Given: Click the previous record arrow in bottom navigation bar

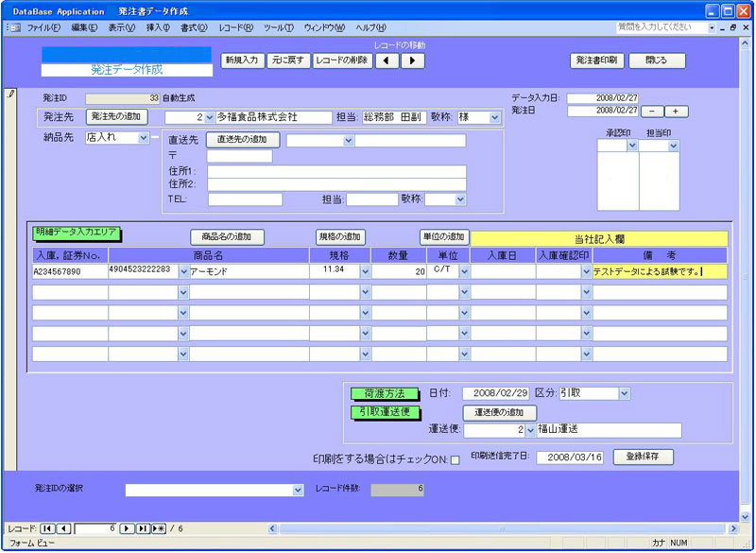Looking at the screenshot, I should [64, 528].
